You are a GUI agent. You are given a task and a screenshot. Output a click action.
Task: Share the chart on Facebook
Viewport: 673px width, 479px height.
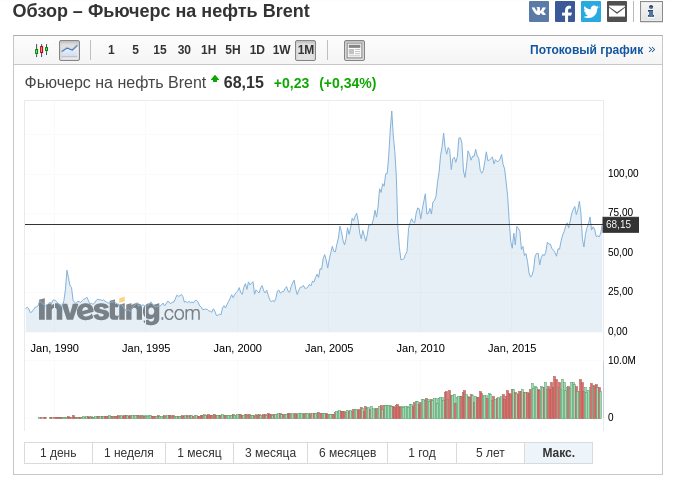[x=565, y=12]
